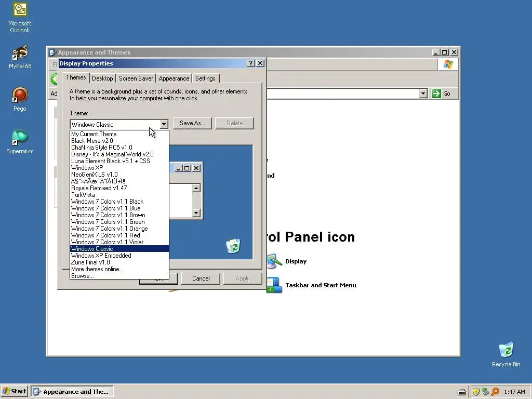Open the Start menu
Screen dimensions: 532x399
pyautogui.click(x=14, y=391)
